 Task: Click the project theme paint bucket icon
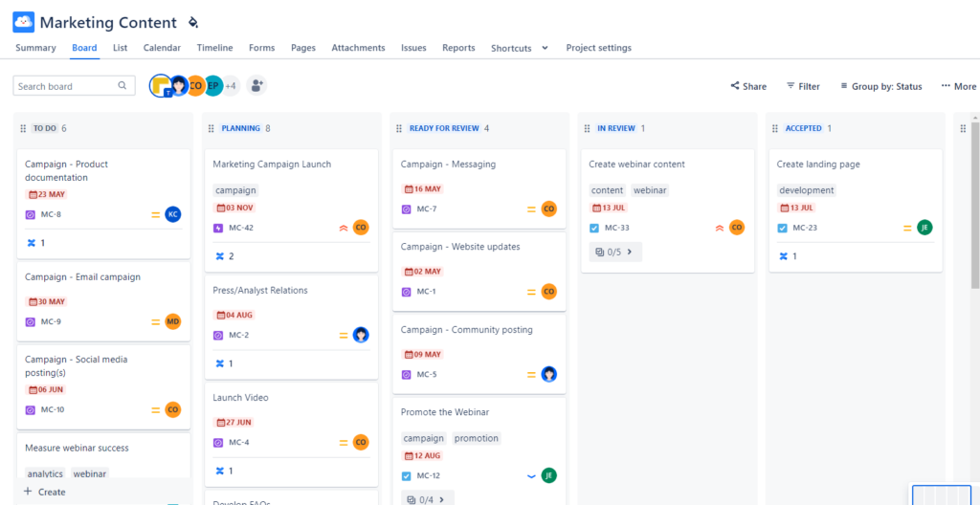[193, 22]
